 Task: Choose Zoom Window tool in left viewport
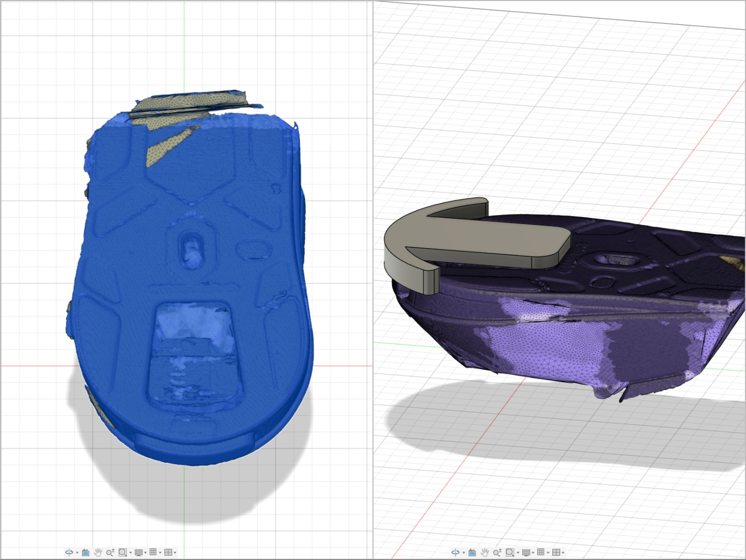[122, 552]
